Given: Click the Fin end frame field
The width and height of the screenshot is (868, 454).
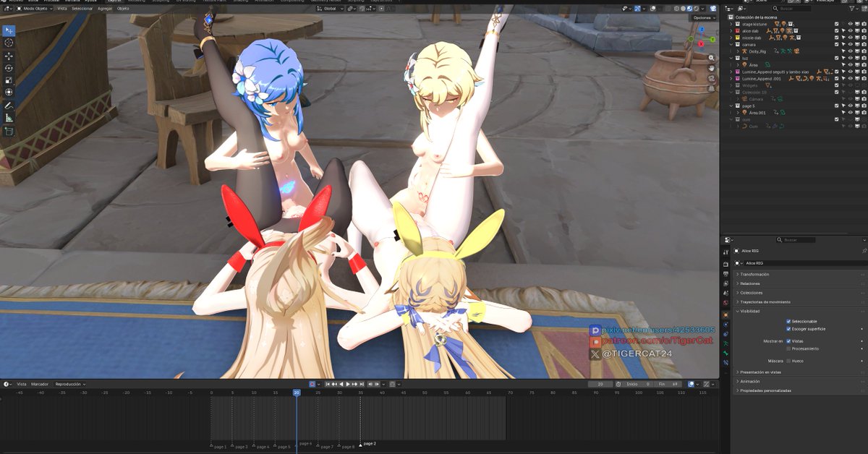Looking at the screenshot, I should click(x=667, y=384).
